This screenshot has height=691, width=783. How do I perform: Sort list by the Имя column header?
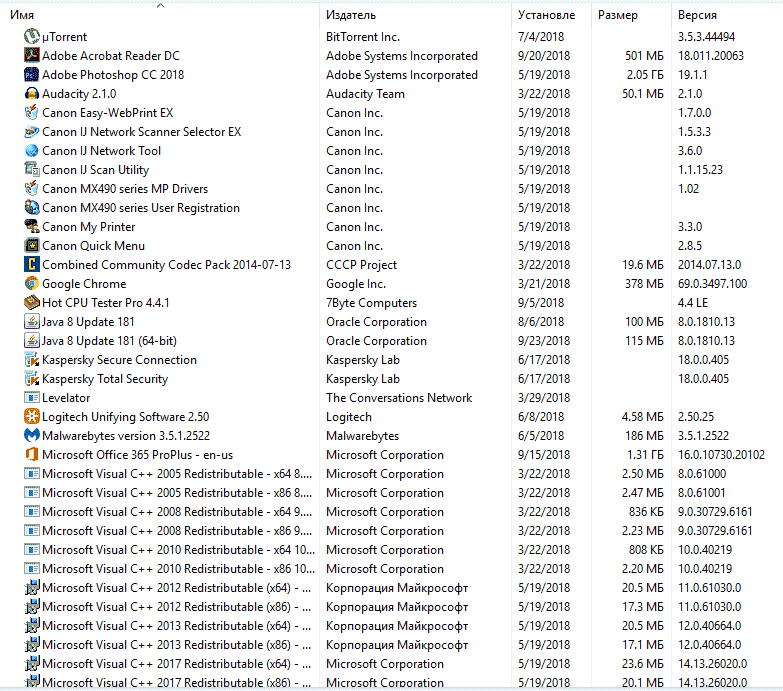click(x=22, y=15)
